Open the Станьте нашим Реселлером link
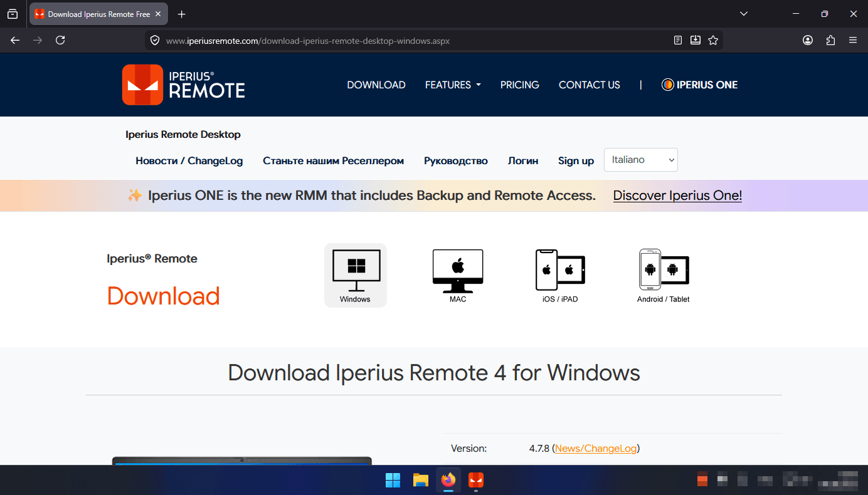This screenshot has width=868, height=495. (334, 161)
